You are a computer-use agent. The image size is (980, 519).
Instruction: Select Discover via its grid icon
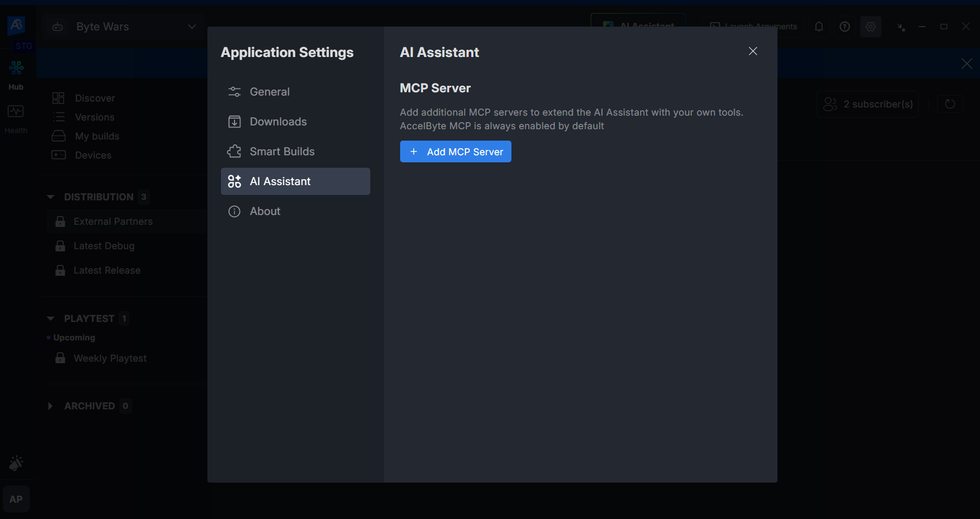[x=58, y=98]
